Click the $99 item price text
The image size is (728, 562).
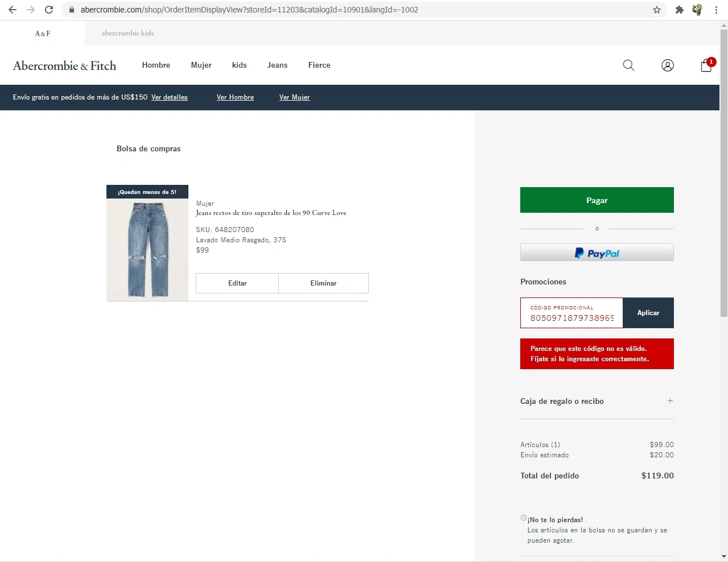pos(202,250)
